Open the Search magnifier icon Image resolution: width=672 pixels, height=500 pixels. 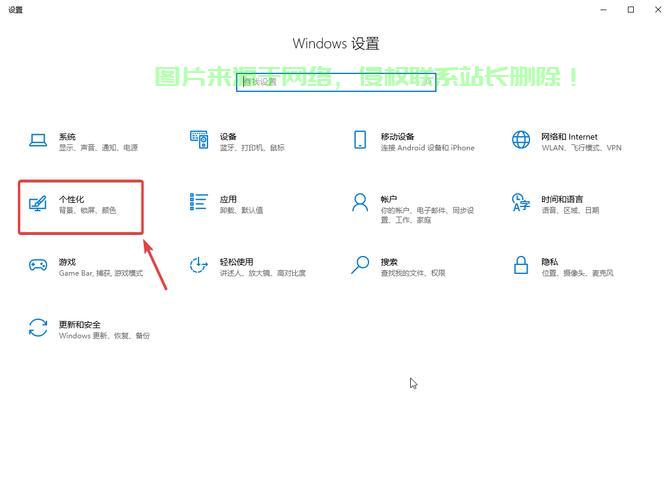pos(360,265)
